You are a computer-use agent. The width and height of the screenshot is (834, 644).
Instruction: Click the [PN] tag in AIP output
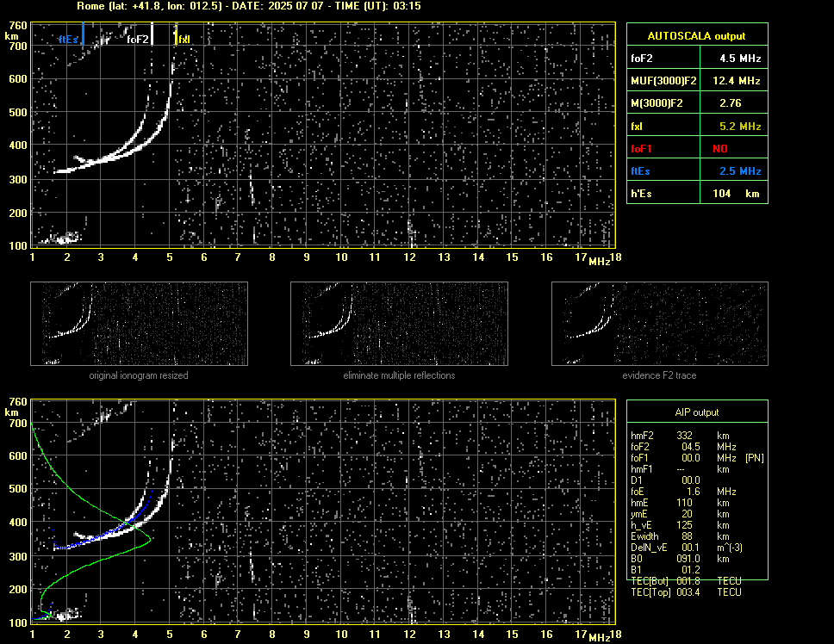[754, 457]
